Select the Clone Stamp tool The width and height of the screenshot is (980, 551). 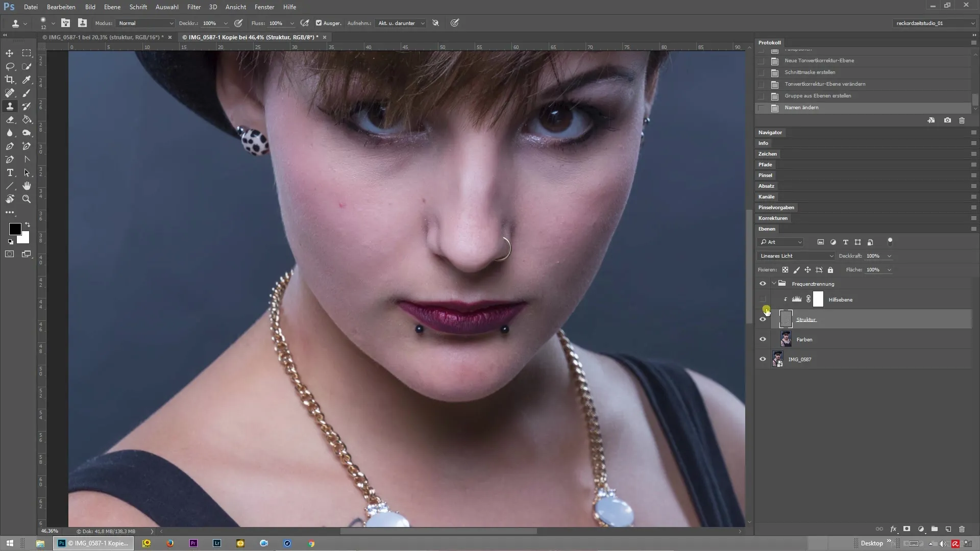point(10,106)
